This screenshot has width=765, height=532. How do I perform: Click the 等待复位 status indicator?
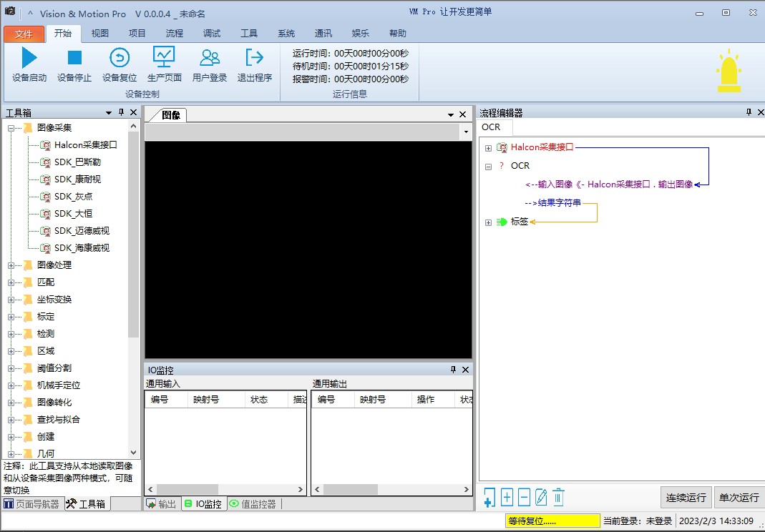(552, 521)
